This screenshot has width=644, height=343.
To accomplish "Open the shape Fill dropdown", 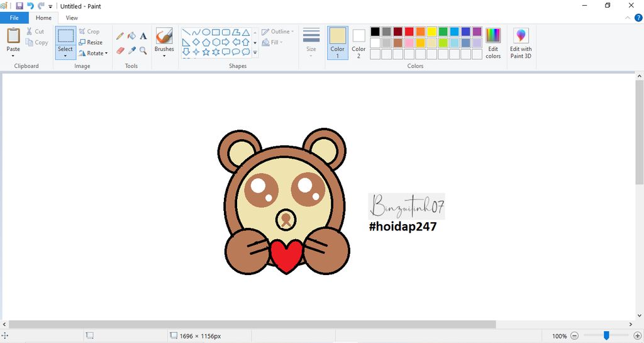I will coord(272,42).
